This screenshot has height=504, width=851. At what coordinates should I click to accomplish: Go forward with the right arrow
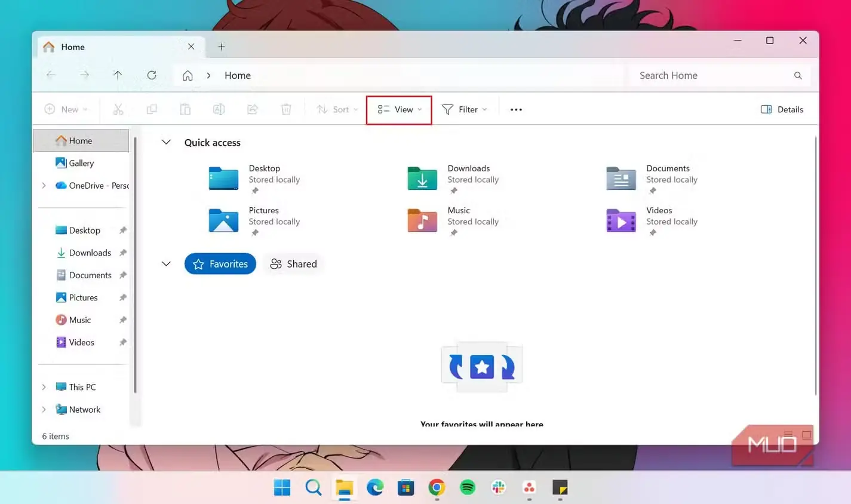pos(84,75)
